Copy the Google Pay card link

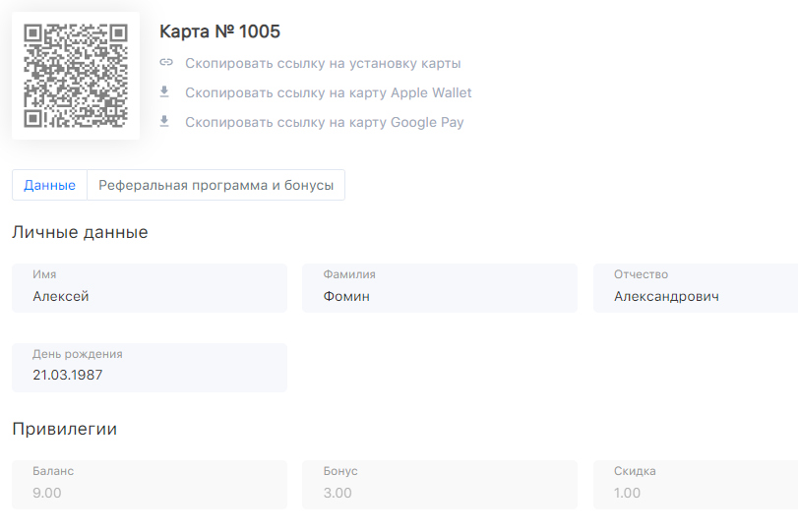tap(324, 123)
